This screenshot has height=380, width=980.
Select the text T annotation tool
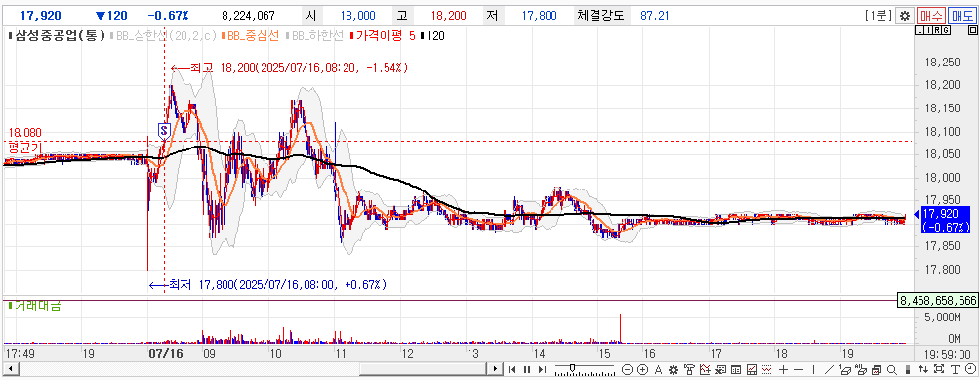955,369
